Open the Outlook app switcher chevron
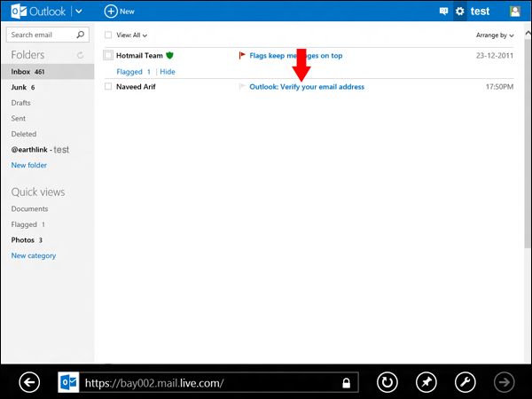This screenshot has height=399, width=532. (x=79, y=12)
